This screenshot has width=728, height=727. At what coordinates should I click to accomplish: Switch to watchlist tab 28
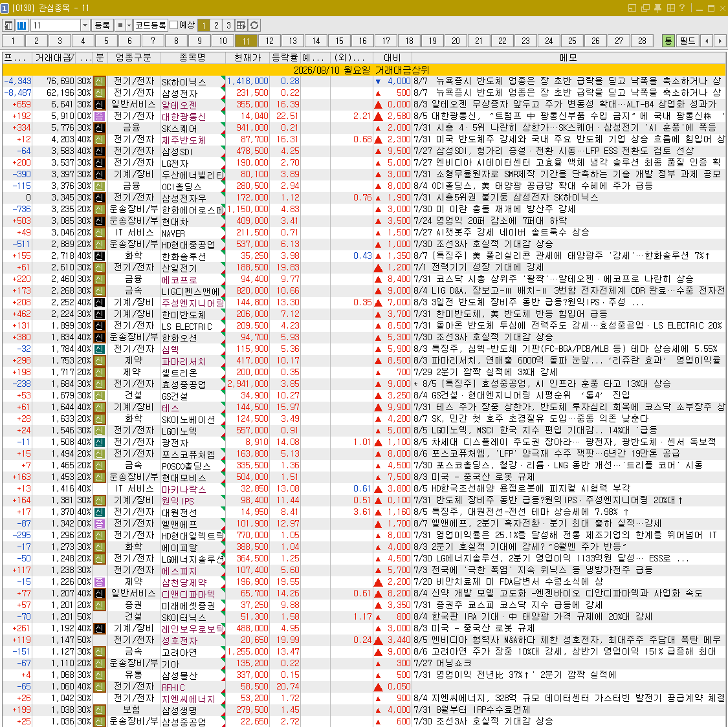tap(642, 41)
